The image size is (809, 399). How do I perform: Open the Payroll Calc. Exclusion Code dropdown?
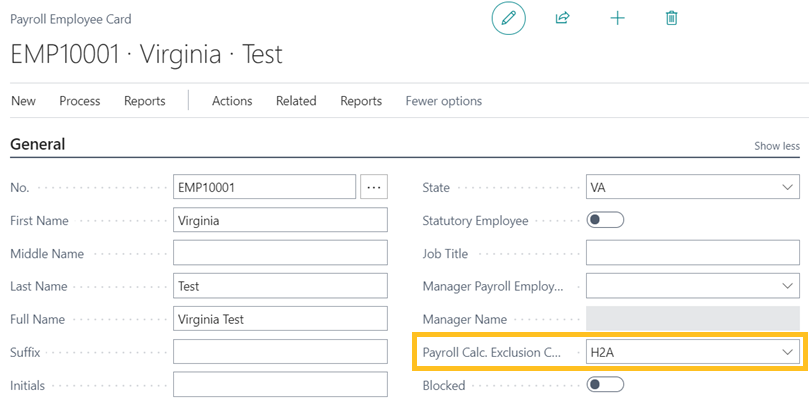click(x=787, y=352)
